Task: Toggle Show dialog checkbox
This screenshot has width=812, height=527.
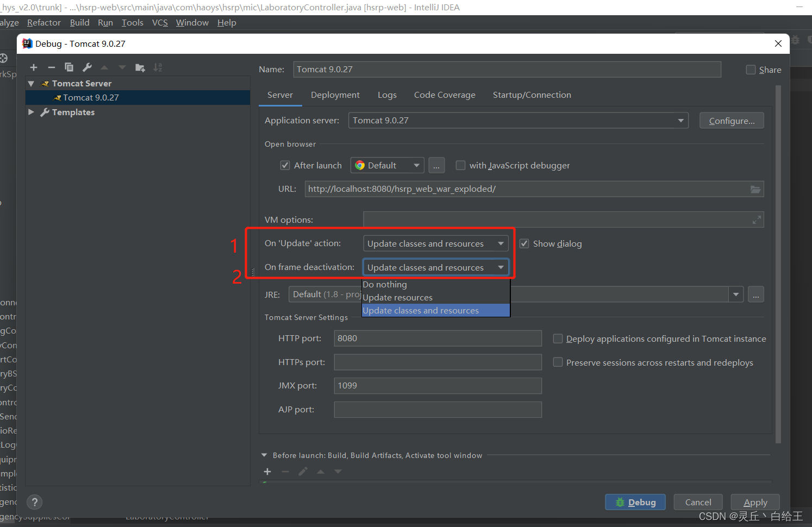Action: 524,243
